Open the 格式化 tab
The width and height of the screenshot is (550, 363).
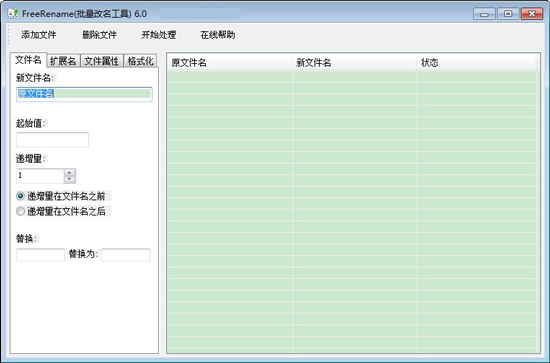(x=140, y=61)
